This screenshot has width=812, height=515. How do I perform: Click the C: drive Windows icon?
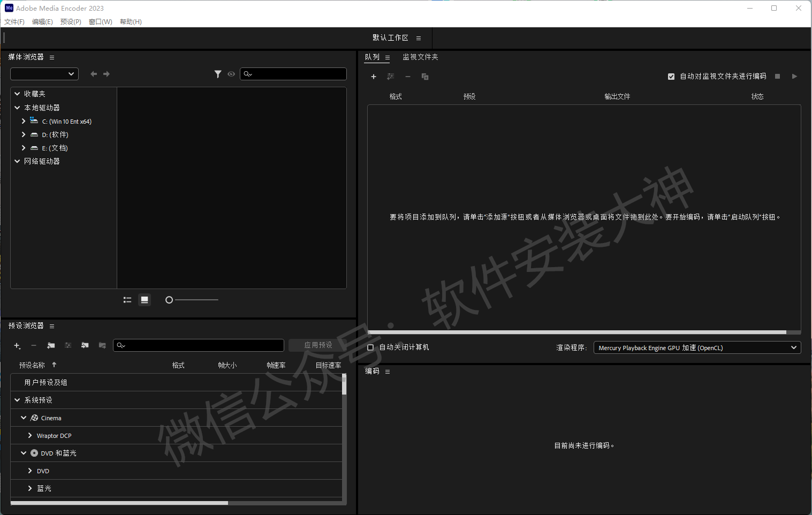click(34, 120)
